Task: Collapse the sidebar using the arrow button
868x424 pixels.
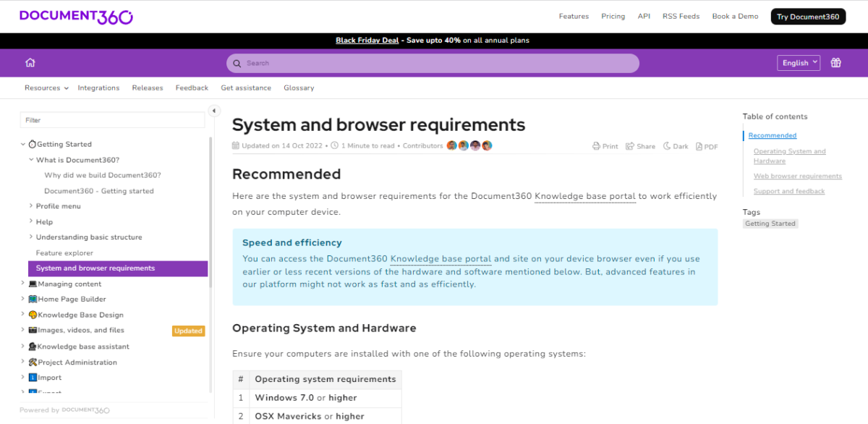Action: (x=213, y=110)
